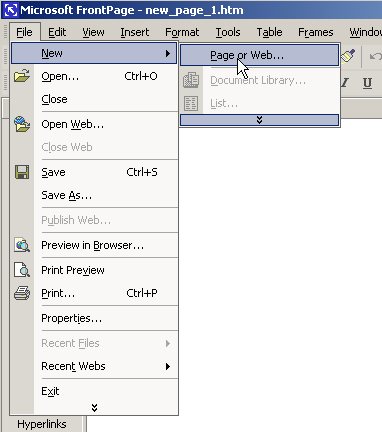The width and height of the screenshot is (382, 432).
Task: Open the Format menu in menu bar
Action: [182, 32]
